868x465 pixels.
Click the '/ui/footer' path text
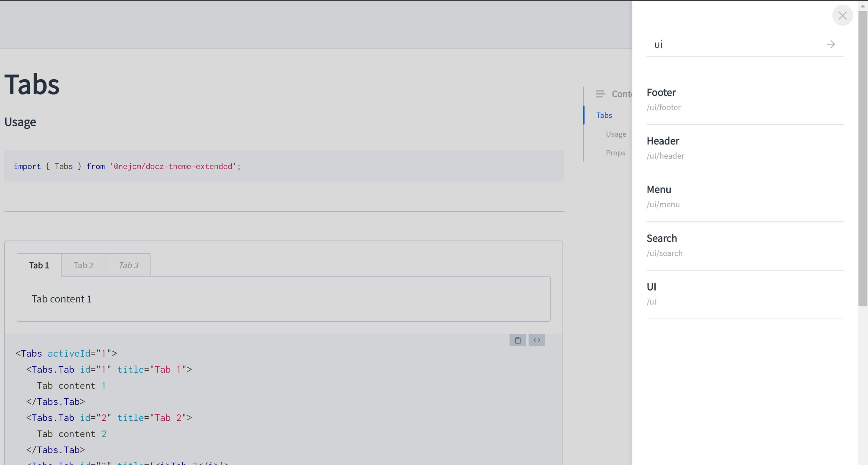pos(663,107)
